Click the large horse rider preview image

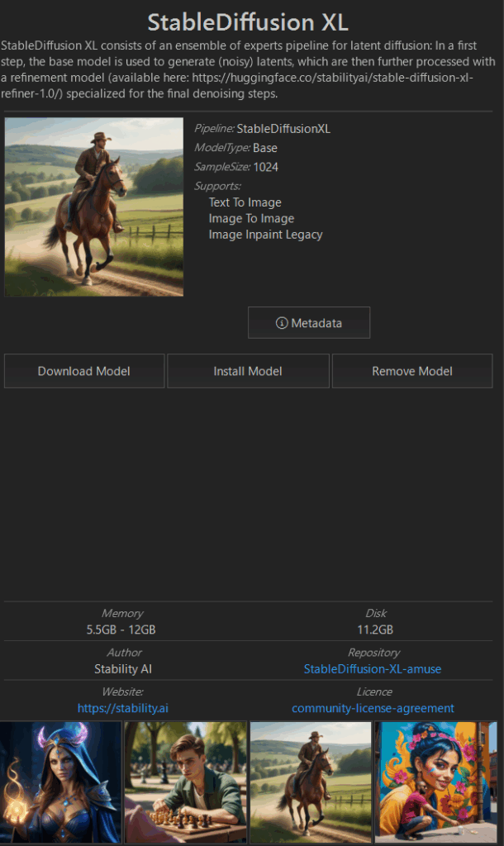click(94, 207)
